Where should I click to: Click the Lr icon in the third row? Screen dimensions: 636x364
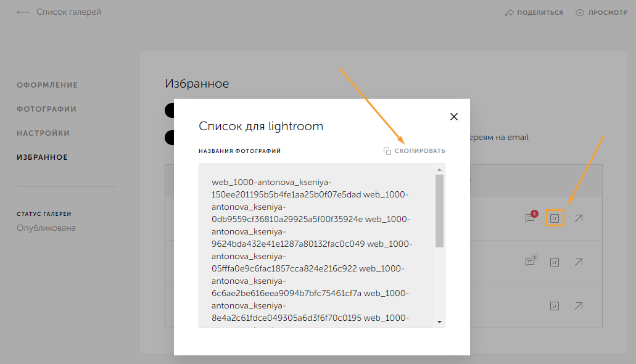point(555,305)
